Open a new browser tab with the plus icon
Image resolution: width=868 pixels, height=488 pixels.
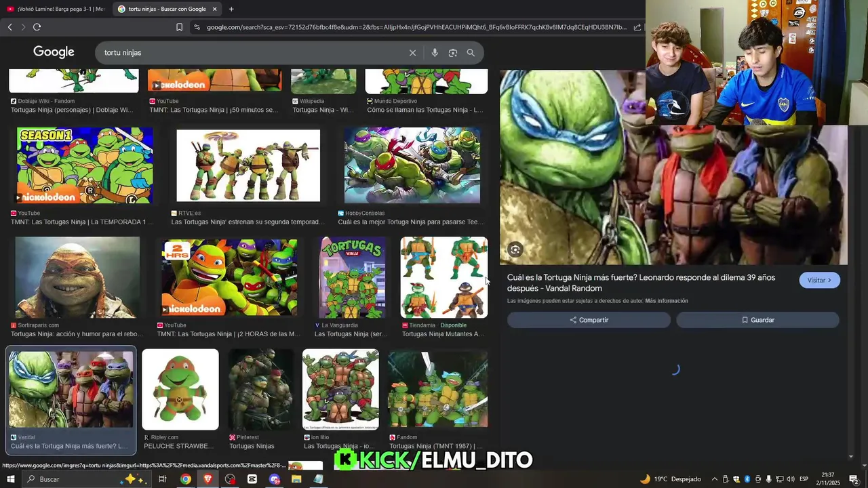[x=231, y=9]
